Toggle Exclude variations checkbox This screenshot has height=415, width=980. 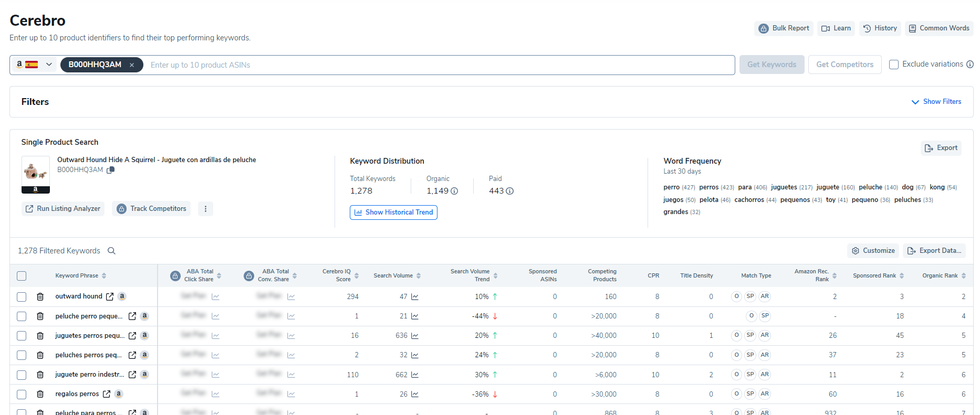893,65
